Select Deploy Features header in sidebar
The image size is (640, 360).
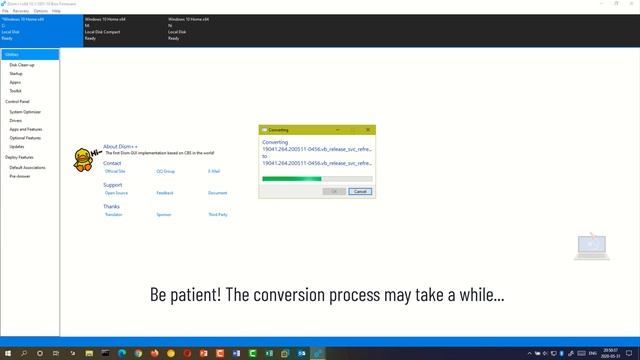pos(19,158)
